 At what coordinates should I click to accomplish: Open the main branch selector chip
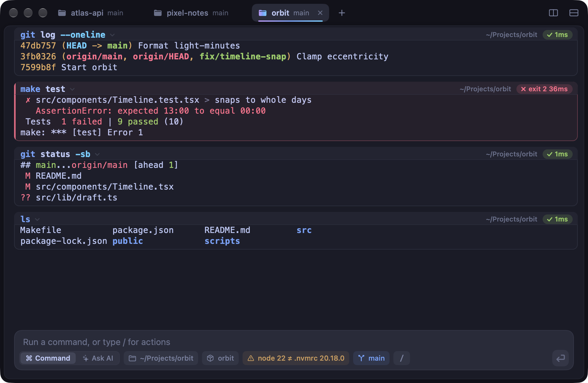[371, 358]
